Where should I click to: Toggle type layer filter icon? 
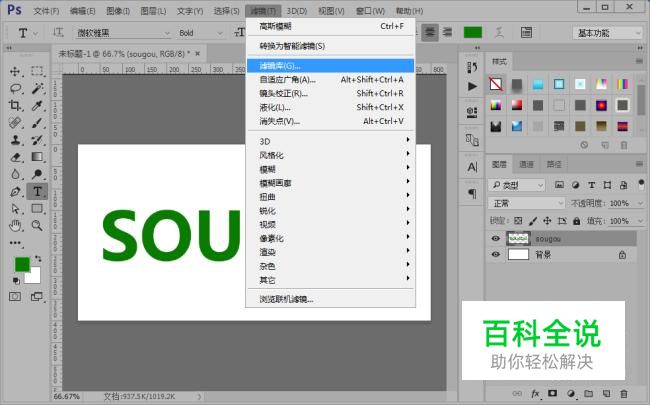pyautogui.click(x=592, y=185)
